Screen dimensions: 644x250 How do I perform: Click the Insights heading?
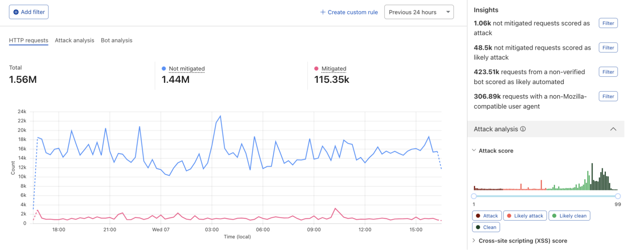(x=486, y=10)
